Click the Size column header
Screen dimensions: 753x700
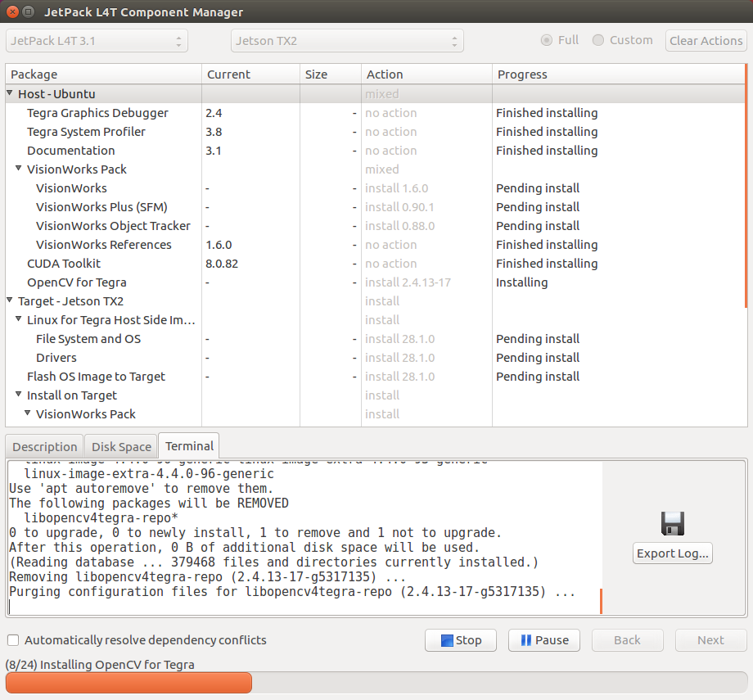coord(331,75)
